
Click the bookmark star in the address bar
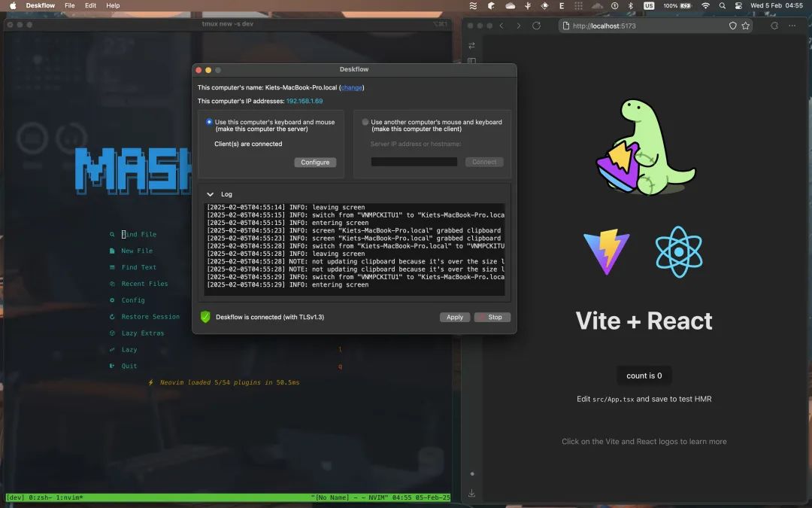[x=744, y=25]
